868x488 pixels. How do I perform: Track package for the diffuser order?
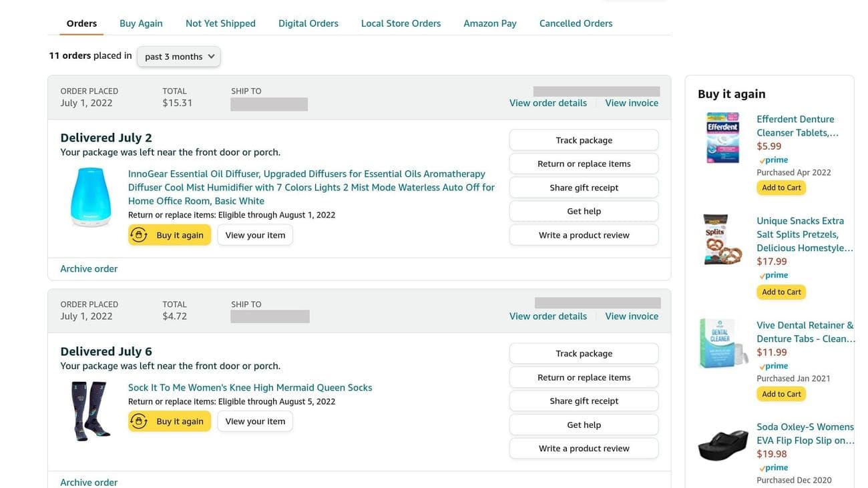pos(584,140)
